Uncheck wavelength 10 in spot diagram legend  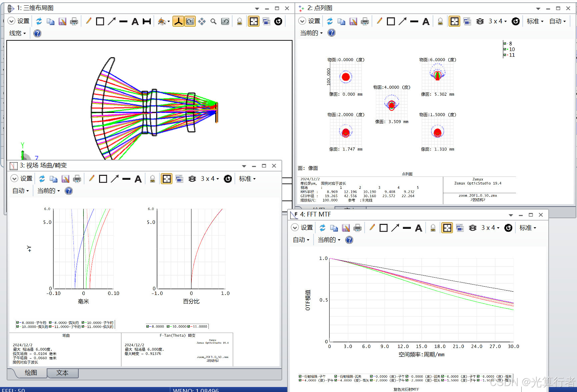click(505, 49)
